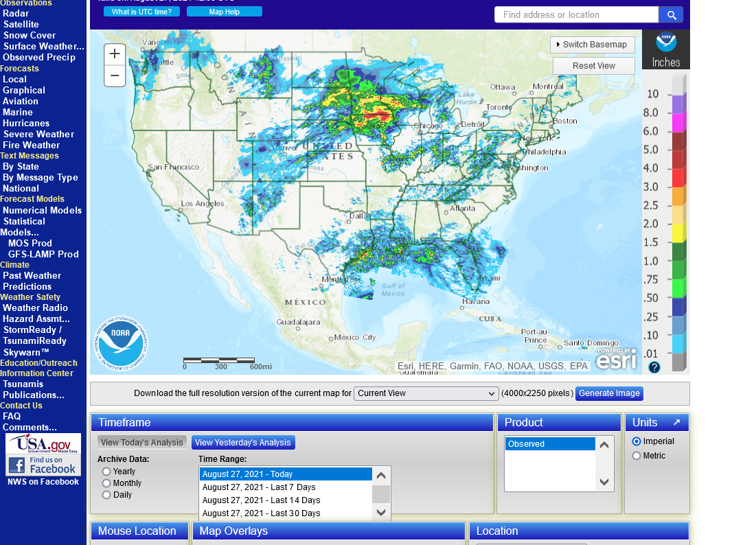Click View Today's Analysis button
756x545 pixels.
(x=141, y=442)
